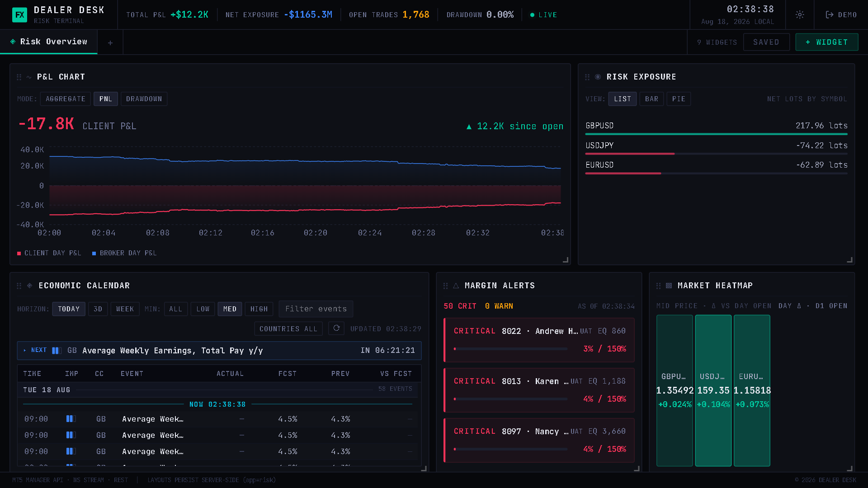Set calendar horizon to TODAY
The width and height of the screenshot is (868, 488).
coord(69,309)
